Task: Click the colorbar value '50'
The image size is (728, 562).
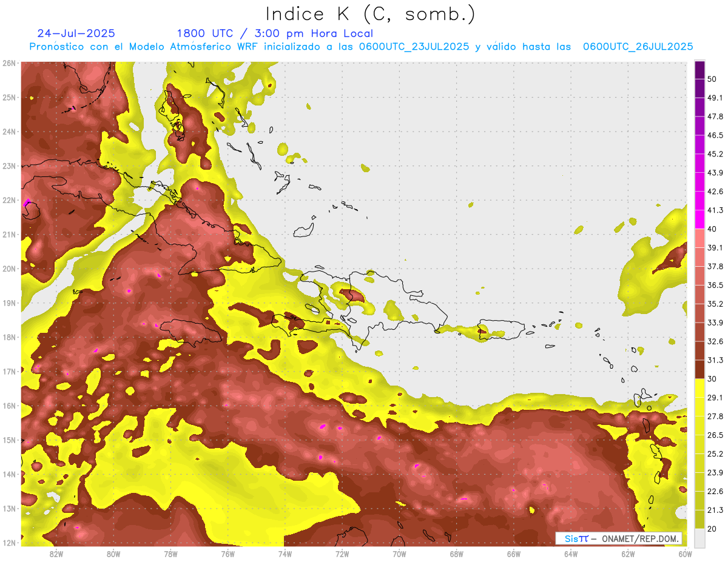Action: (712, 79)
